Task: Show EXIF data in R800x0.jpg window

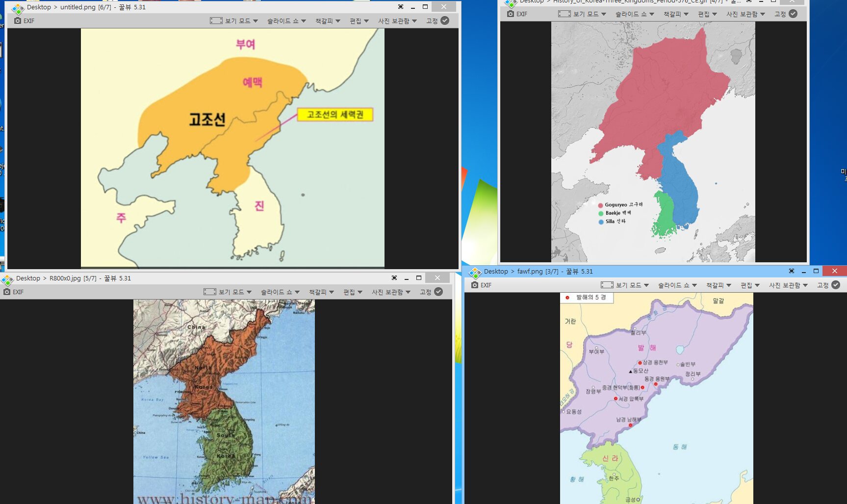Action: 7,292
